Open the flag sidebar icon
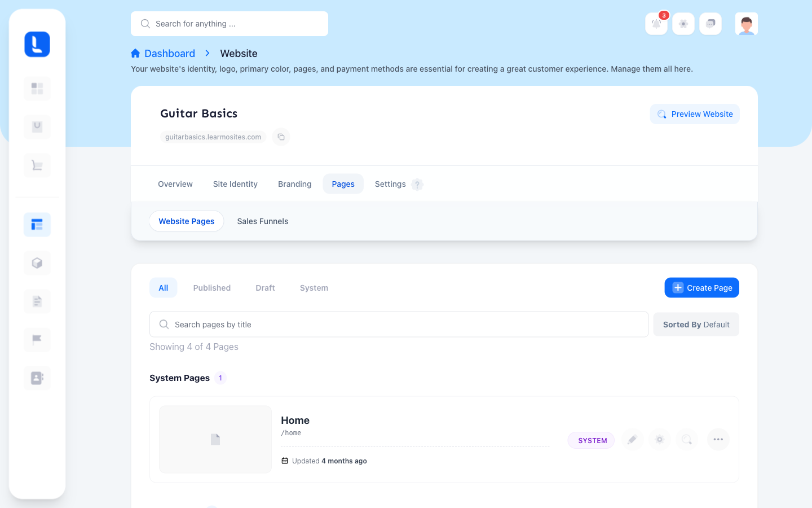 pyautogui.click(x=37, y=340)
